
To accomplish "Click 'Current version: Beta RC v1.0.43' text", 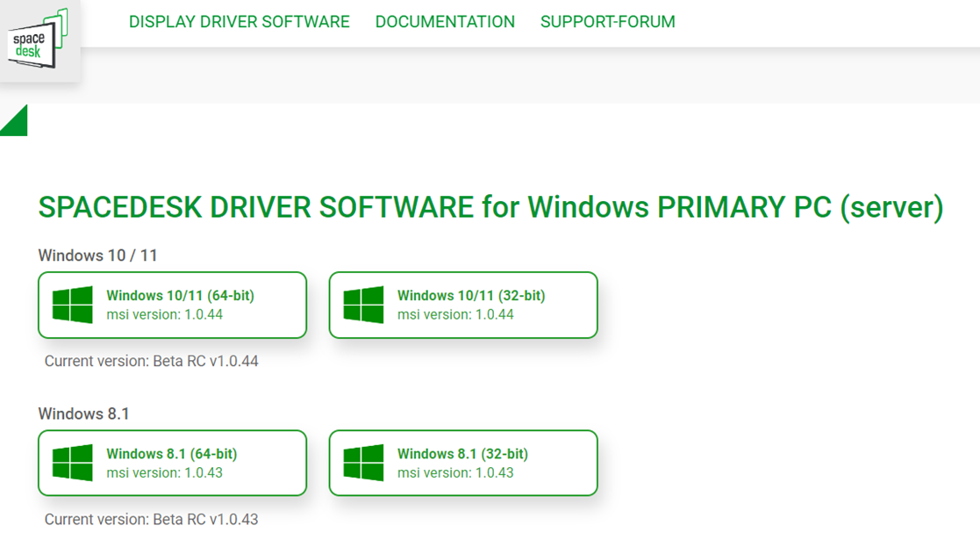I will point(151,519).
